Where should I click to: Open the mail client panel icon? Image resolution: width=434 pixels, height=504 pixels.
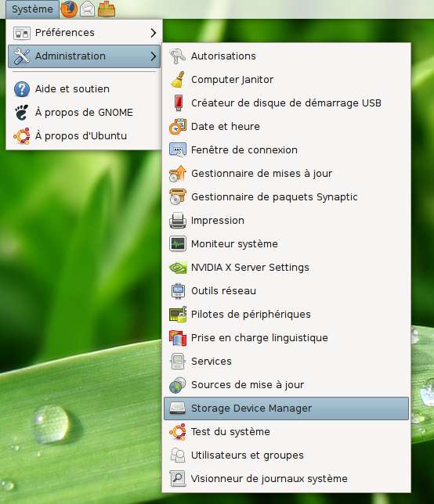(x=87, y=9)
